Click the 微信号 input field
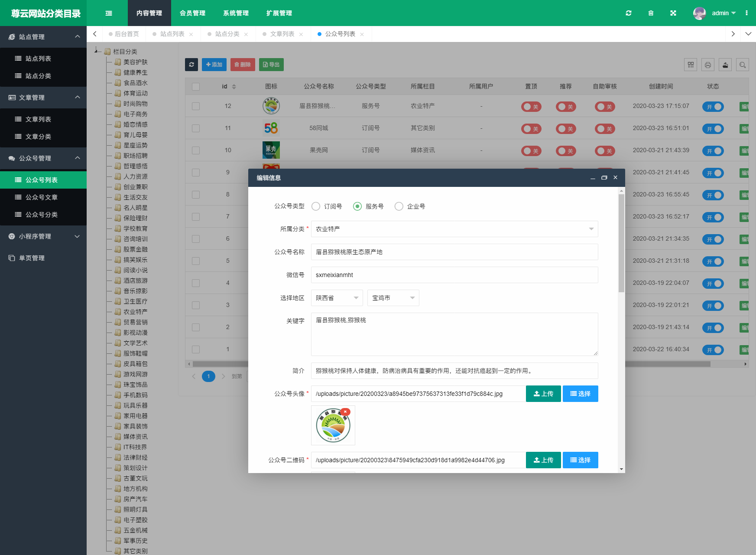756x555 pixels. click(454, 275)
